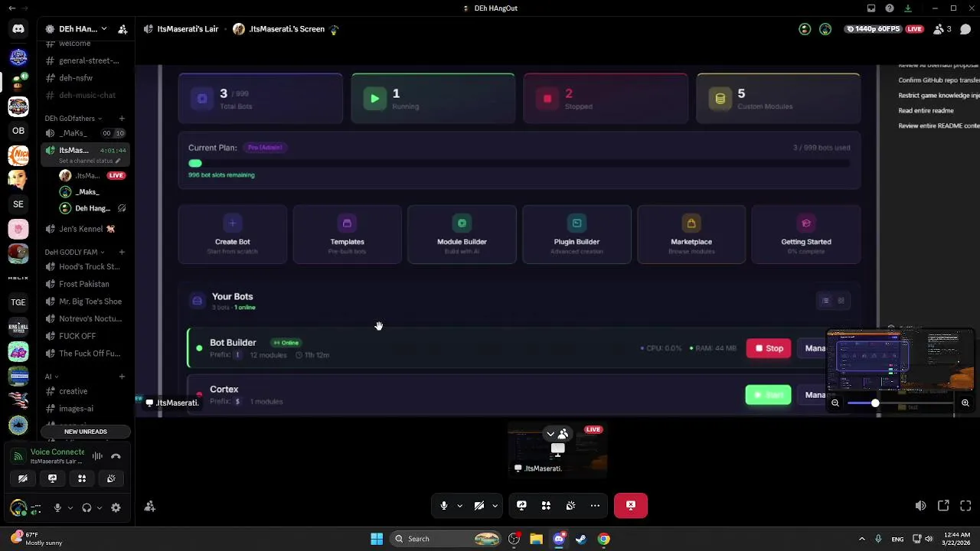
Task: Open noise suppression waveform icon
Action: click(x=97, y=456)
